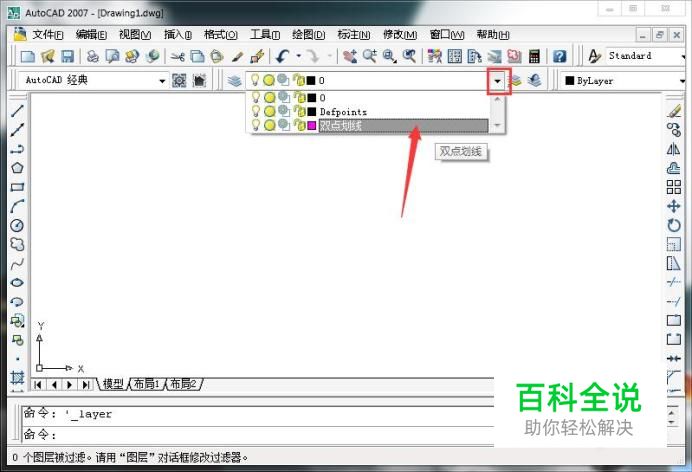Click the Copy object tool

[673, 130]
